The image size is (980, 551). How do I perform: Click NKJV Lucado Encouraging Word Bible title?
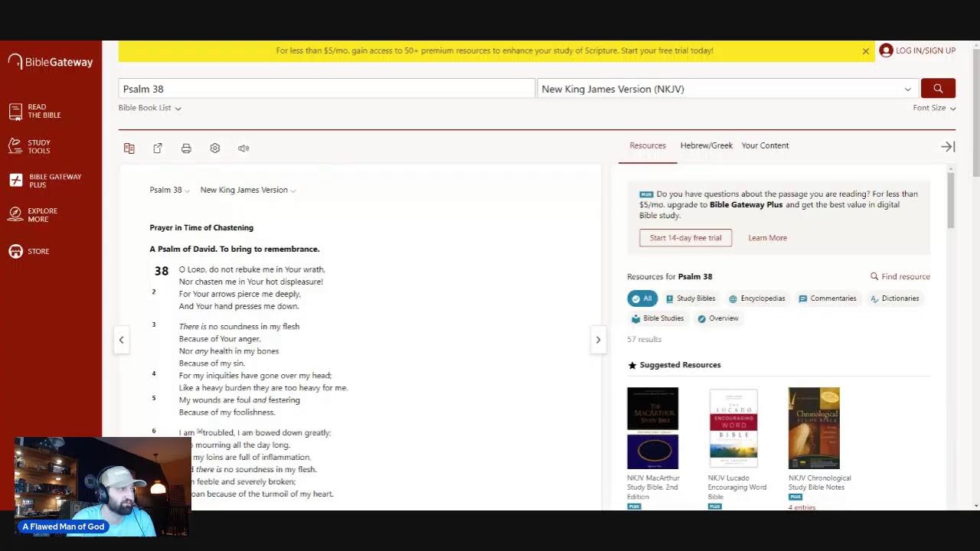click(x=737, y=487)
